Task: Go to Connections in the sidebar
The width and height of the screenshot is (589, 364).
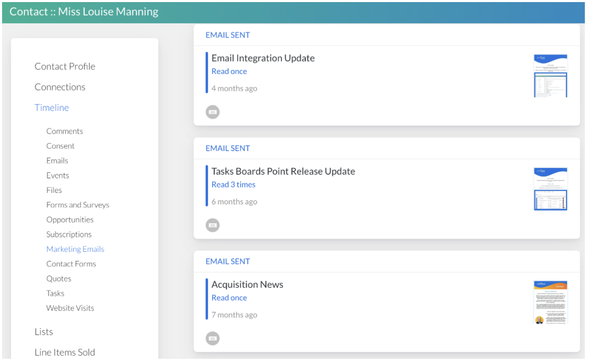Action: click(x=60, y=87)
